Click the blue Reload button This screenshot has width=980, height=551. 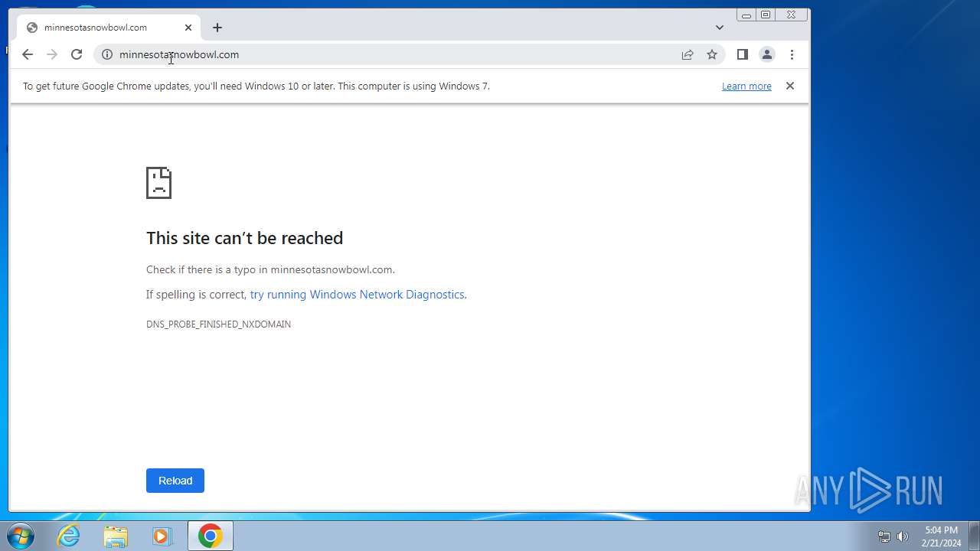pos(175,481)
